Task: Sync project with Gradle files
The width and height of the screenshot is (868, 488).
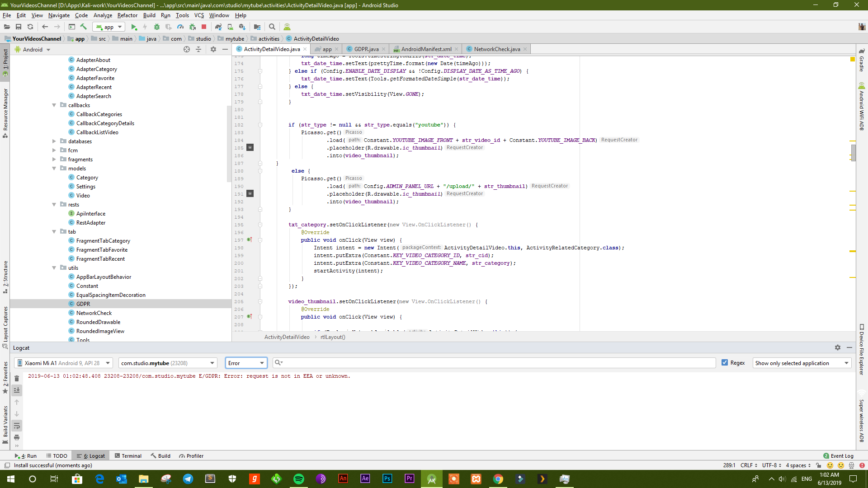Action: 218,27
